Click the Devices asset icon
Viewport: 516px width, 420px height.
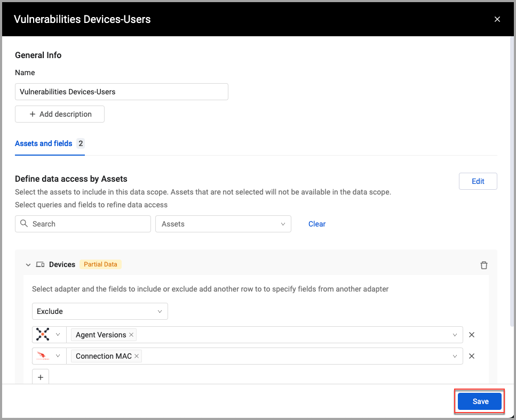click(x=40, y=264)
